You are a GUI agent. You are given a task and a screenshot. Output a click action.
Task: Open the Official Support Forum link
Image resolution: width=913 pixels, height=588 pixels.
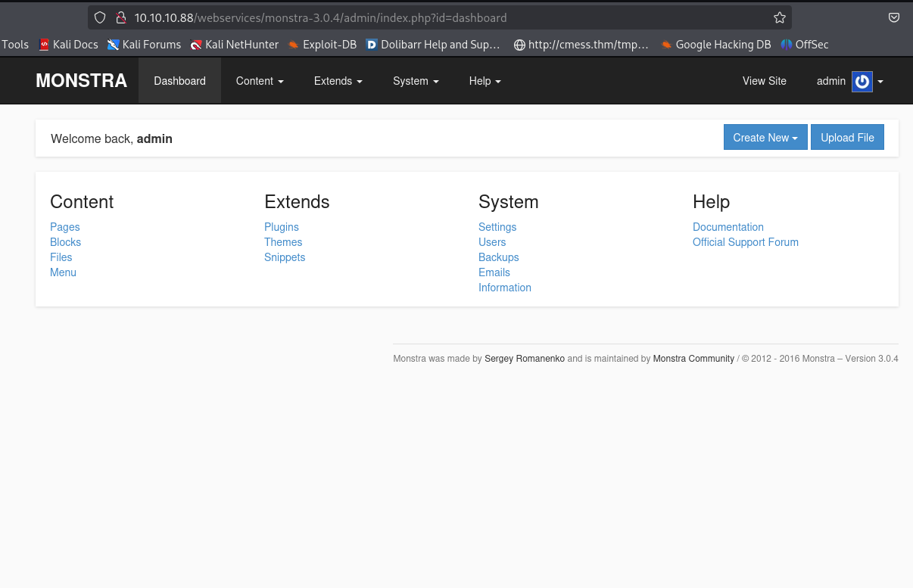pyautogui.click(x=746, y=242)
